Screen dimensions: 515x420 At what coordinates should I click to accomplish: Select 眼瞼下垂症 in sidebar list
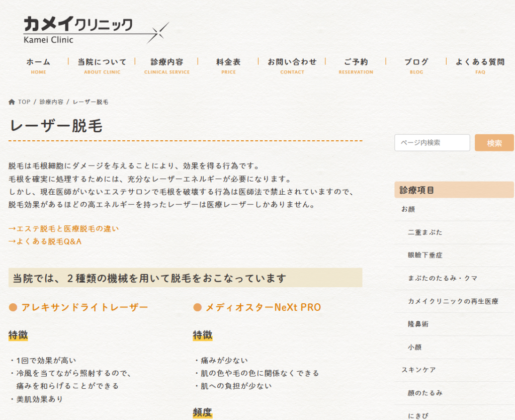[425, 255]
